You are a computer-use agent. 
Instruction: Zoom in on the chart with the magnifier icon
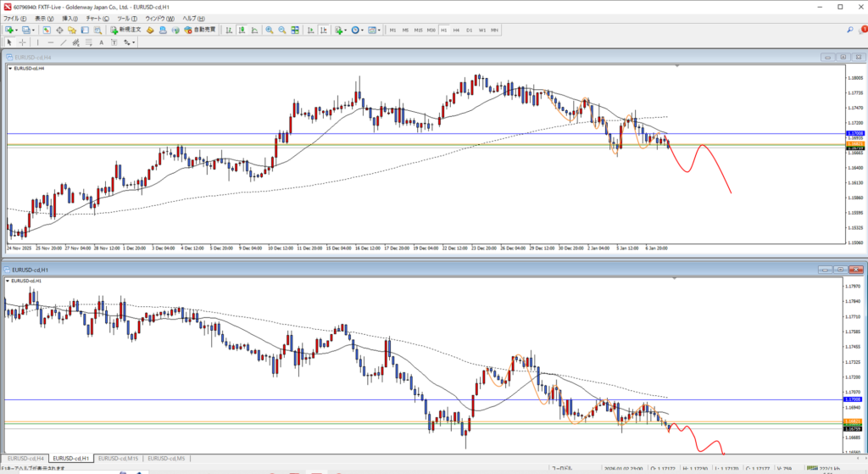coord(270,30)
